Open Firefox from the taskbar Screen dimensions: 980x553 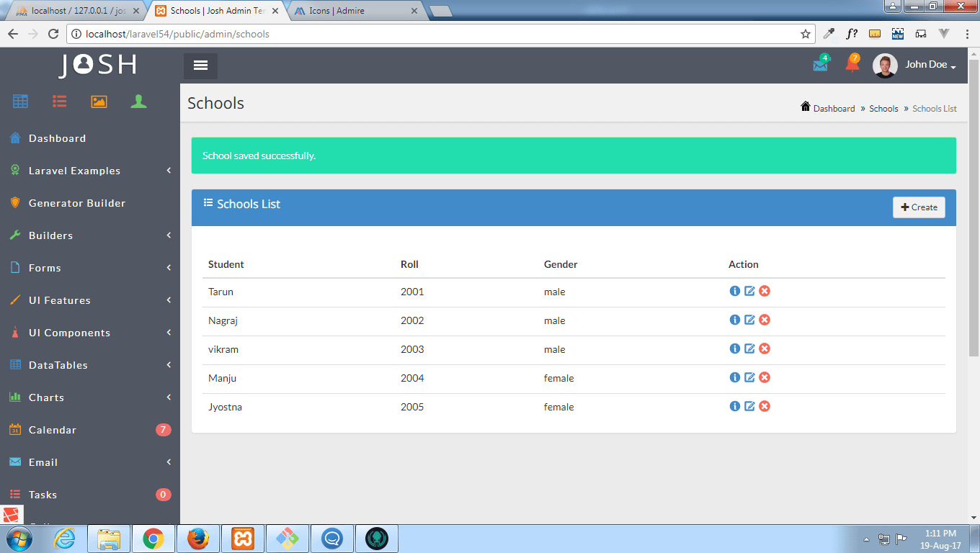click(x=197, y=539)
